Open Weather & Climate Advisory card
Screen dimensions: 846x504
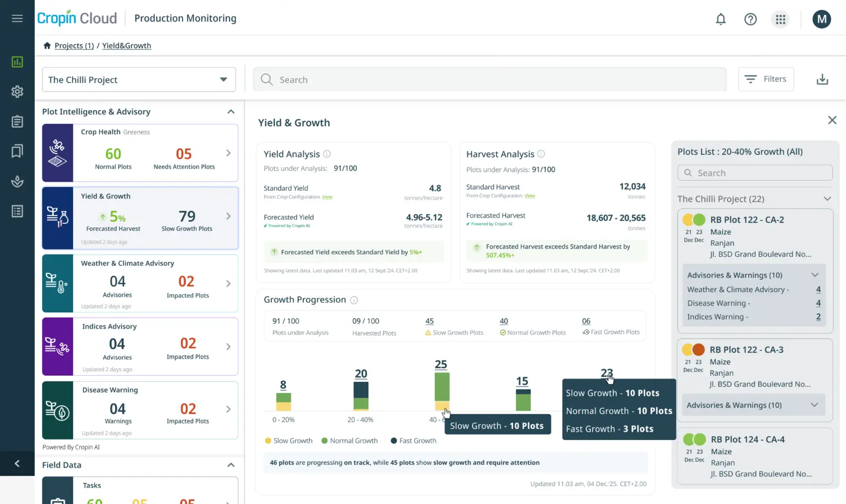point(140,284)
